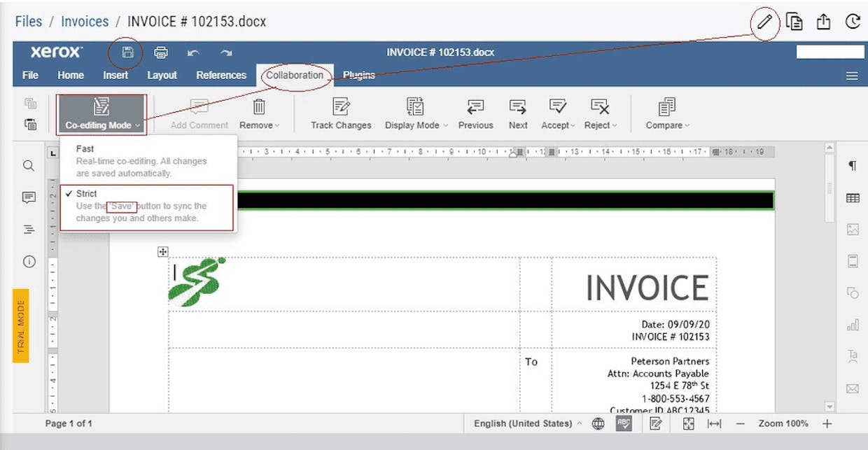Click the share upload icon above the editor
The height and width of the screenshot is (450, 868).
(823, 22)
